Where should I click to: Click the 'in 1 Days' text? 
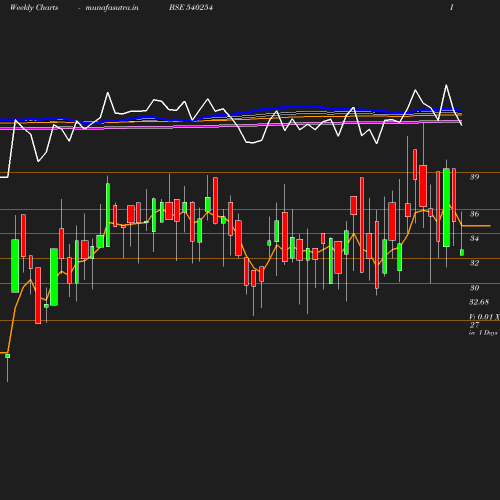tap(483, 333)
